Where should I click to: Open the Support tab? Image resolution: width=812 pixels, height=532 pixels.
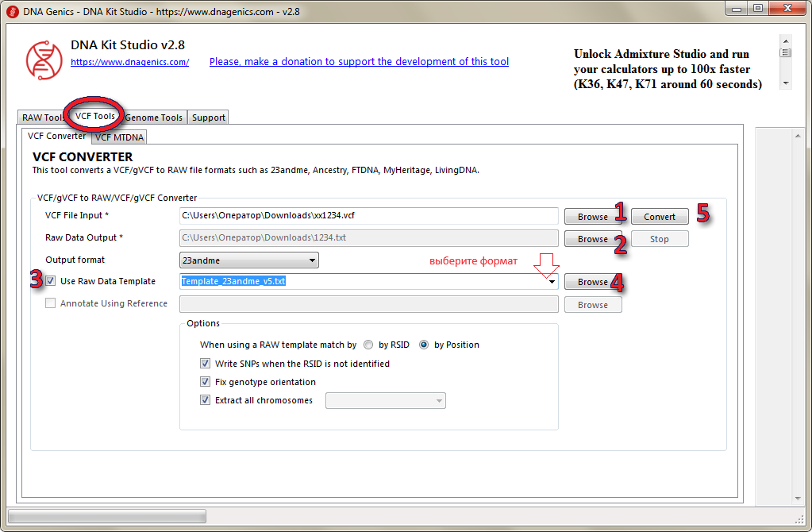pos(208,118)
